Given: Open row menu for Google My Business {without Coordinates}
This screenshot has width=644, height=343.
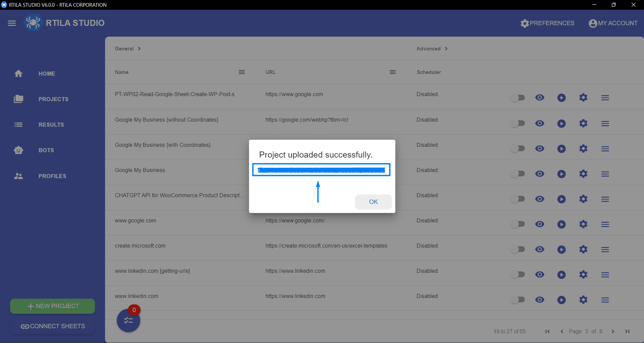Looking at the screenshot, I should click(x=605, y=124).
